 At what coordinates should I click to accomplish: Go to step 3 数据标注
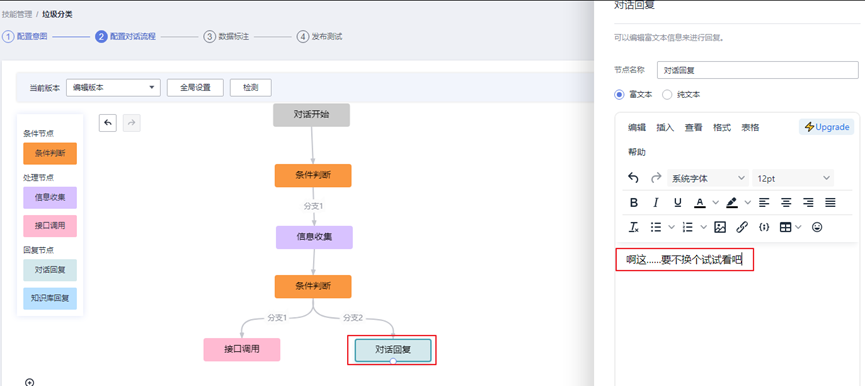pos(227,36)
